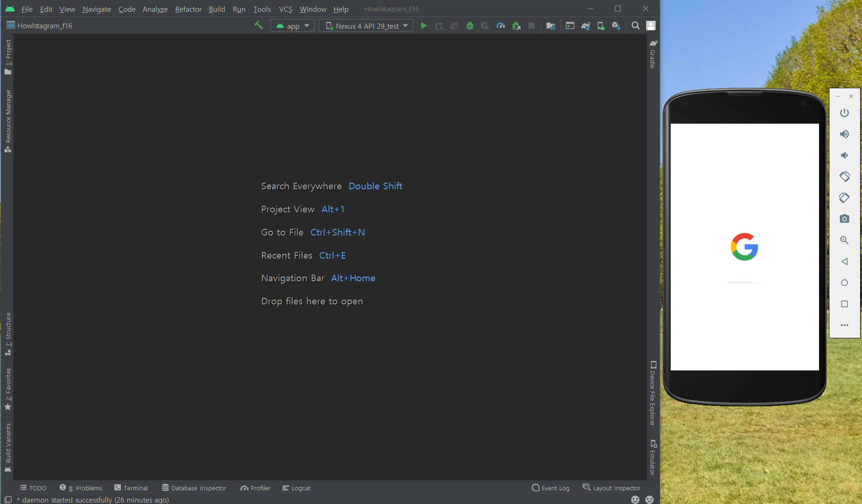Image resolution: width=862 pixels, height=504 pixels.
Task: Open the Favorites side tab
Action: coord(8,389)
